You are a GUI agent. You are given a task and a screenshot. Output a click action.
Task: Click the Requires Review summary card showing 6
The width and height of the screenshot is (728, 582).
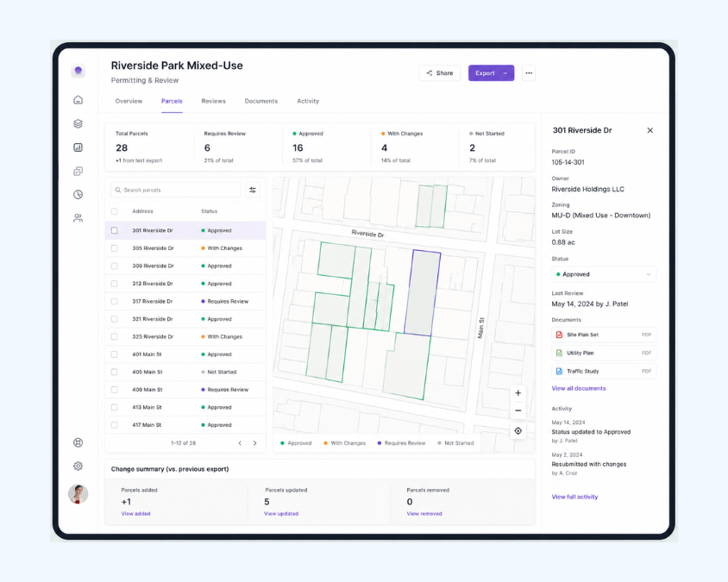click(238, 147)
